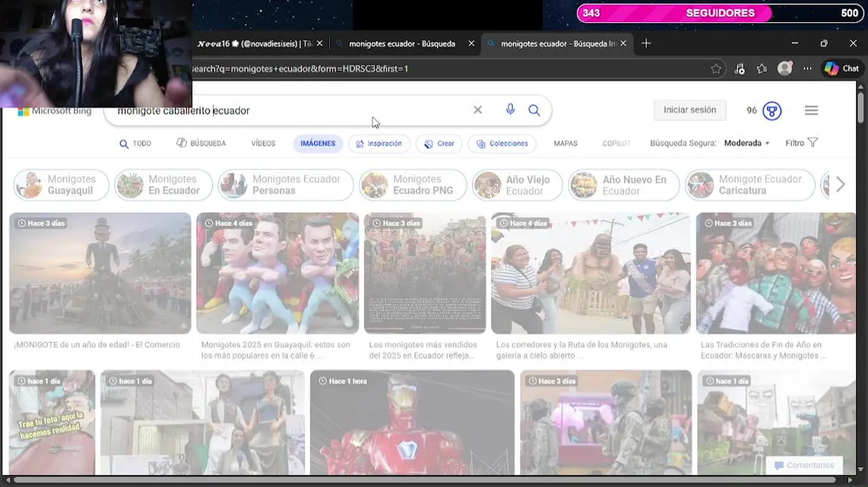Open the Iron Man monigote image
Viewport: 868px width, 487px height.
(412, 422)
